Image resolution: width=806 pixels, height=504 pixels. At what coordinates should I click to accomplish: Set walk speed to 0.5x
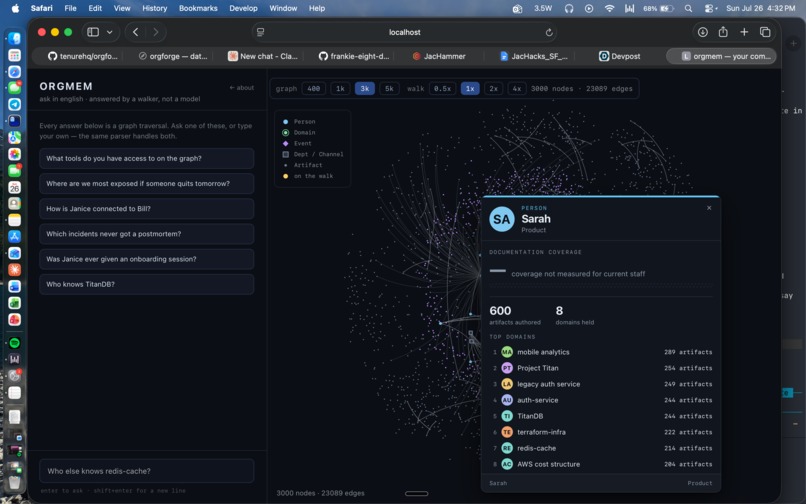[442, 88]
